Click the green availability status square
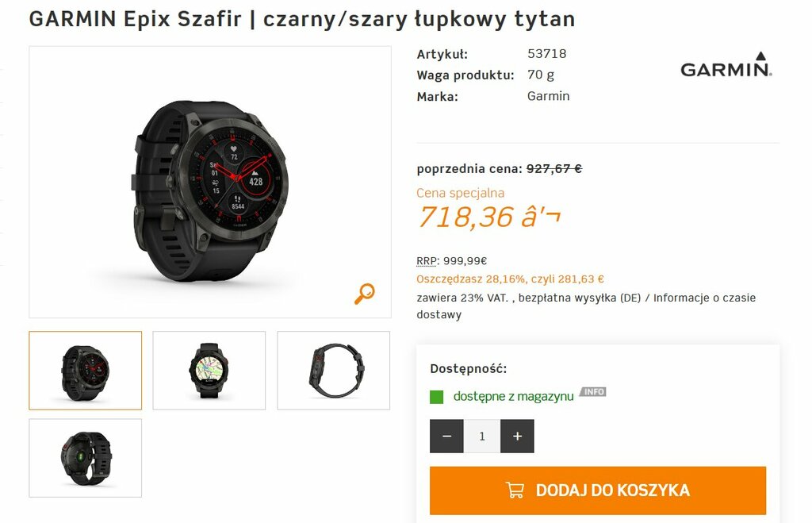This screenshot has width=812, height=523. (x=437, y=397)
